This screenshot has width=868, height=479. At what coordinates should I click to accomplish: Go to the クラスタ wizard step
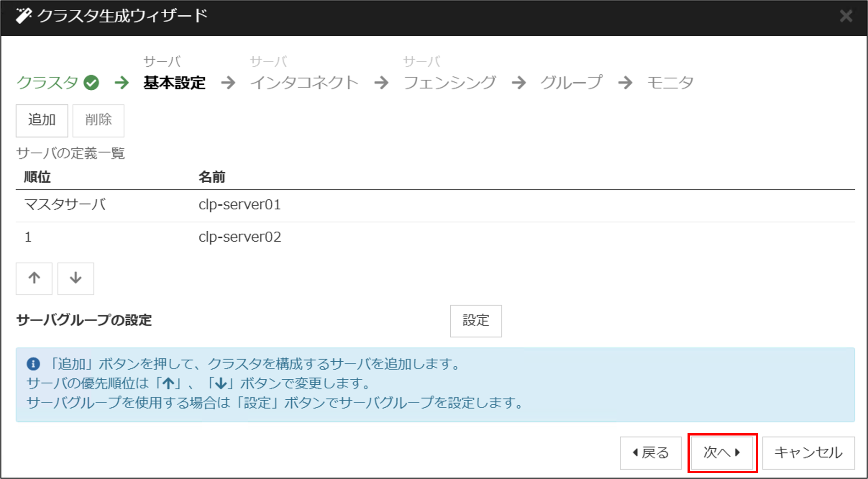pyautogui.click(x=48, y=83)
